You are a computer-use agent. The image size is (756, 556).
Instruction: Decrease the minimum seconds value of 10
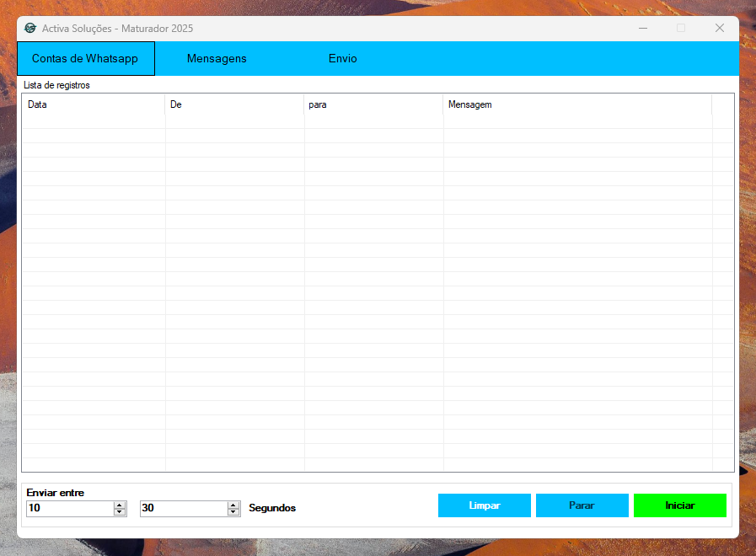120,512
